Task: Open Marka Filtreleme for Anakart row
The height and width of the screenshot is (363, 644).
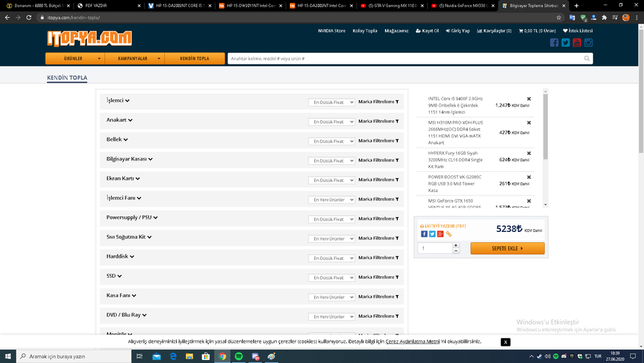Action: click(x=379, y=121)
